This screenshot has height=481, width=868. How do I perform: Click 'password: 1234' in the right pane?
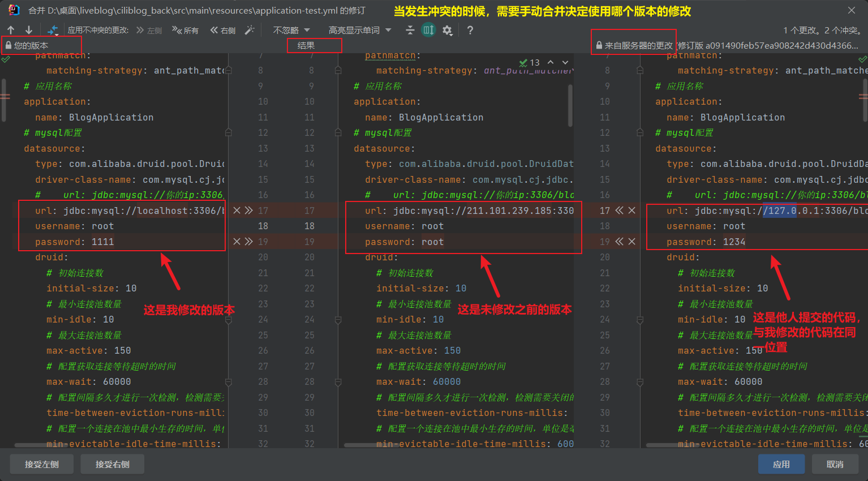click(706, 242)
